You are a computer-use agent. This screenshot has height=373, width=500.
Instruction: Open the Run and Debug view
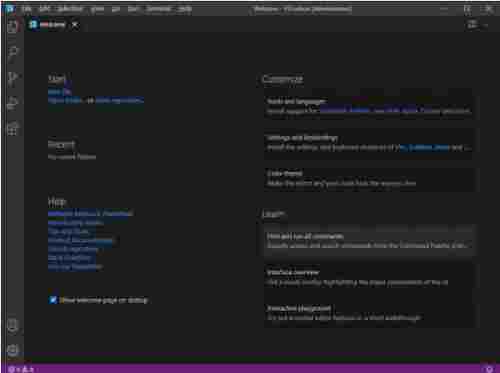[12, 103]
